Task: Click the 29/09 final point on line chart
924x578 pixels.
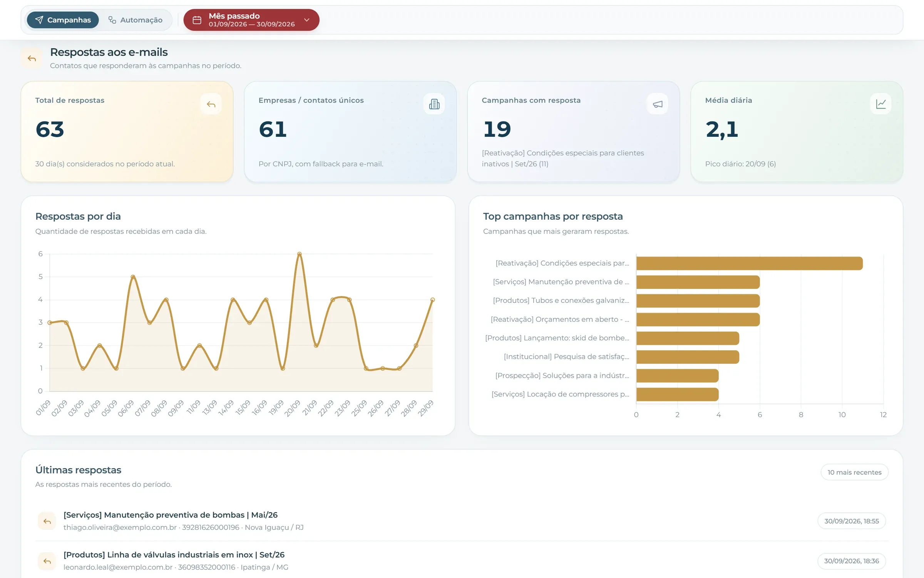Action: [x=432, y=299]
